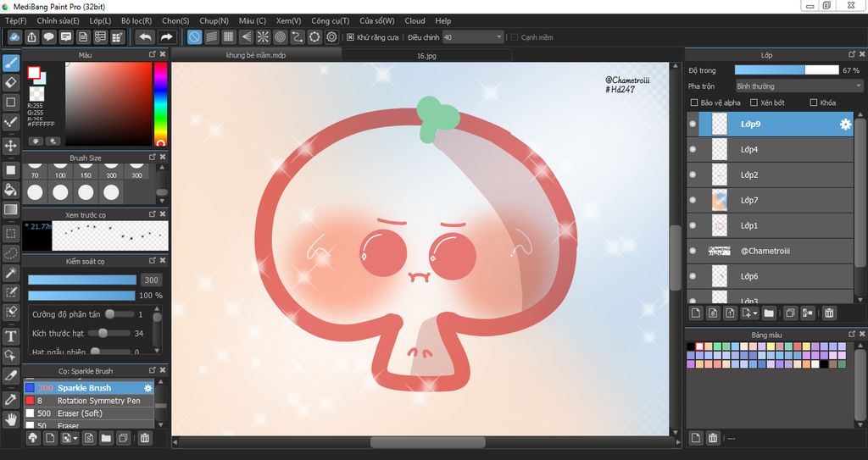868x460 pixels.
Task: Turn off snap with the Snap Off icon
Action: click(194, 37)
